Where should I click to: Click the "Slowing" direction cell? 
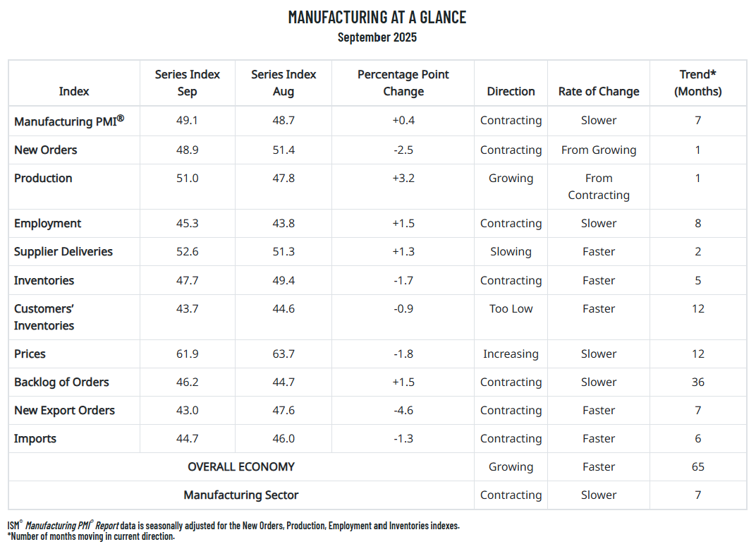click(511, 251)
